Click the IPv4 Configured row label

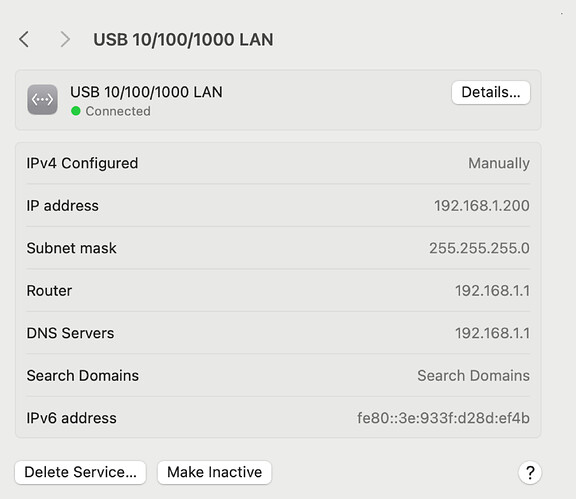(x=82, y=163)
